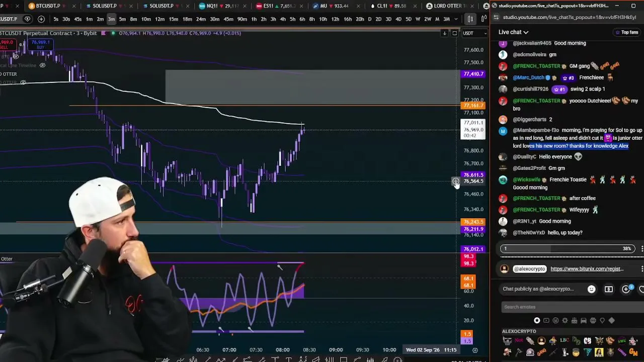The height and width of the screenshot is (362, 644).
Task: Click the diamond icon beside symbol search
Action: [x=27, y=19]
